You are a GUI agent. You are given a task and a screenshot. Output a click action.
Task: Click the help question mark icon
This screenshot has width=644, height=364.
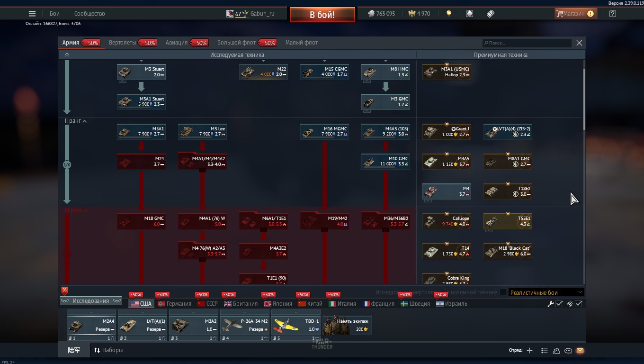point(613,14)
